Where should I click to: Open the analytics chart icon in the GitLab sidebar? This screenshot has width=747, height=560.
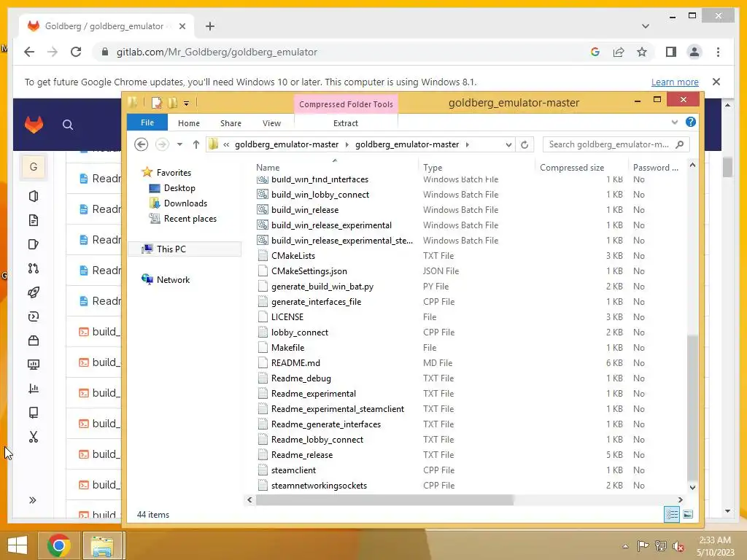[x=34, y=389]
